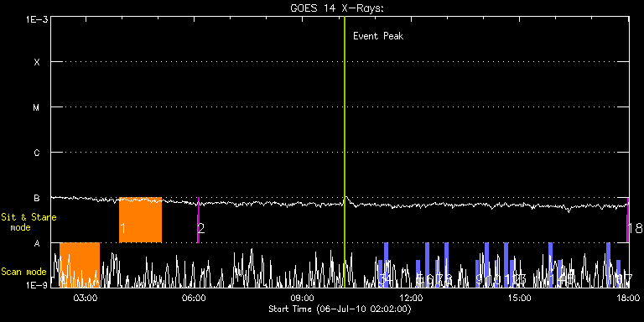The image size is (644, 322).
Task: Click the yellow 'Scan mode' label
Action: [23, 272]
